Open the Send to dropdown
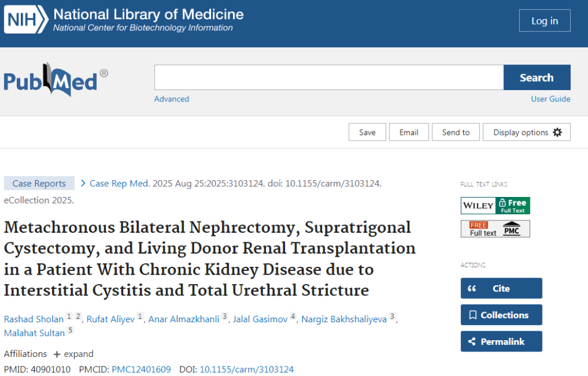Viewport: 588px width, 376px height. point(455,132)
